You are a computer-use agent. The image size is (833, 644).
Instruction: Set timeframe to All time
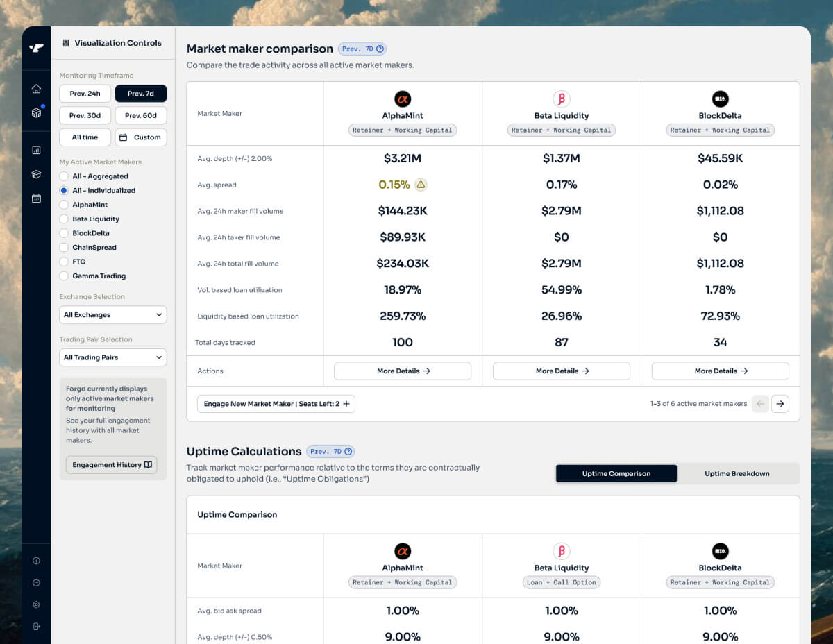click(x=85, y=137)
